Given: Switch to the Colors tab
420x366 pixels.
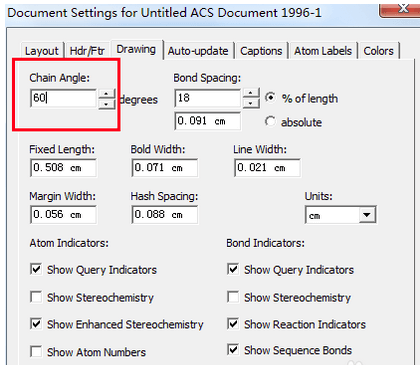Looking at the screenshot, I should pyautogui.click(x=378, y=51).
